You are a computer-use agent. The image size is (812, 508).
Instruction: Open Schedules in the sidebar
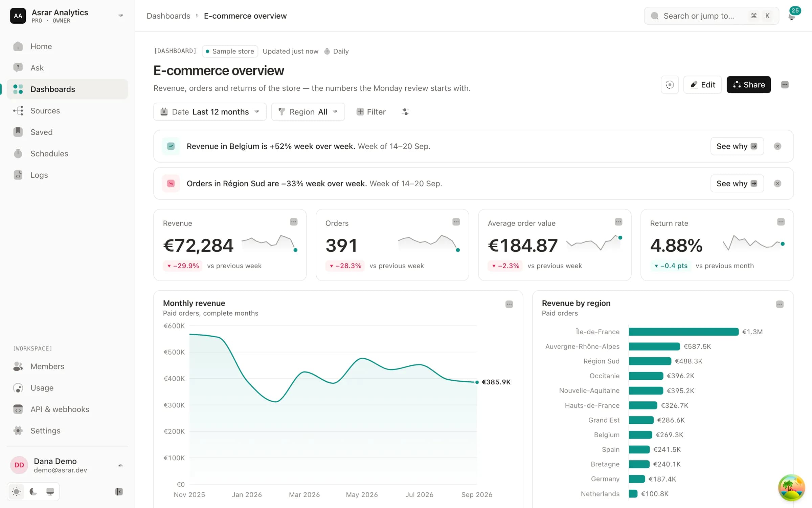pyautogui.click(x=67, y=153)
